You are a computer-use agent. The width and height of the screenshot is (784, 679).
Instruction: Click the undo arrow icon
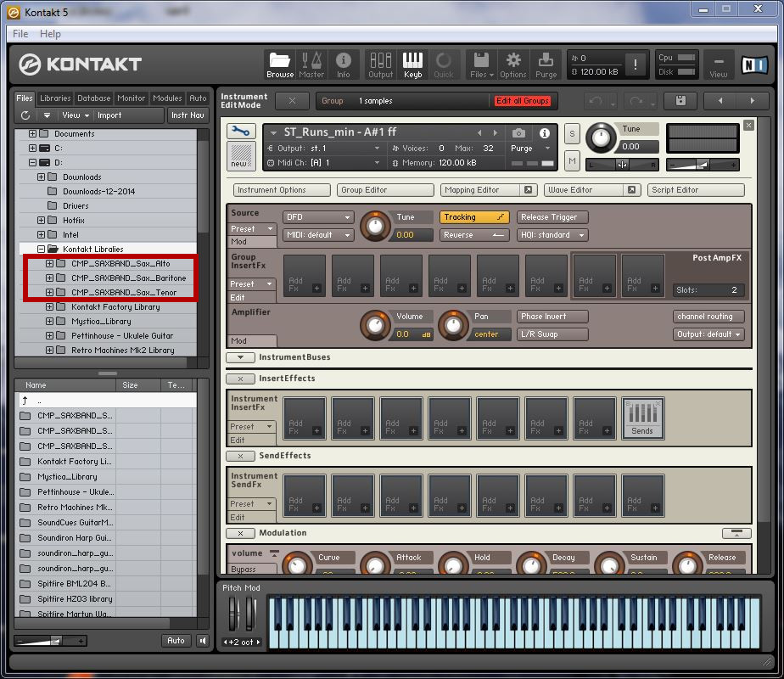pyautogui.click(x=596, y=101)
